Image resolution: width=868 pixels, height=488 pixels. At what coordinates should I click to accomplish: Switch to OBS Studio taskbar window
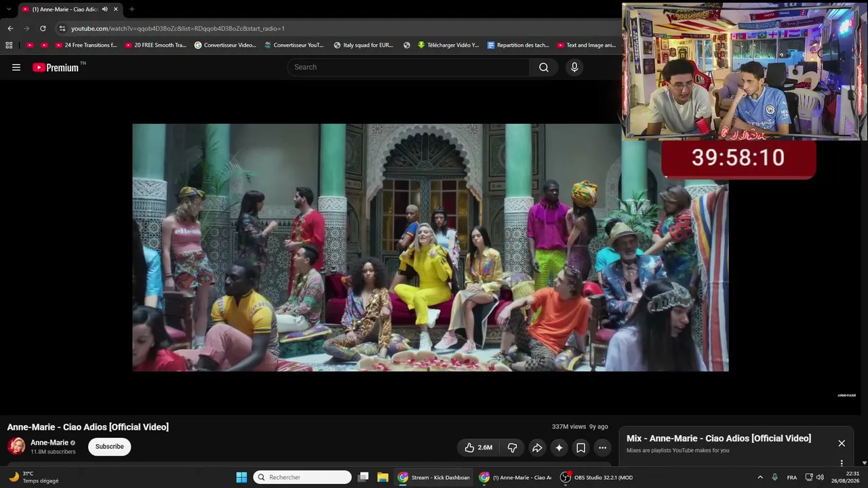[x=597, y=477]
